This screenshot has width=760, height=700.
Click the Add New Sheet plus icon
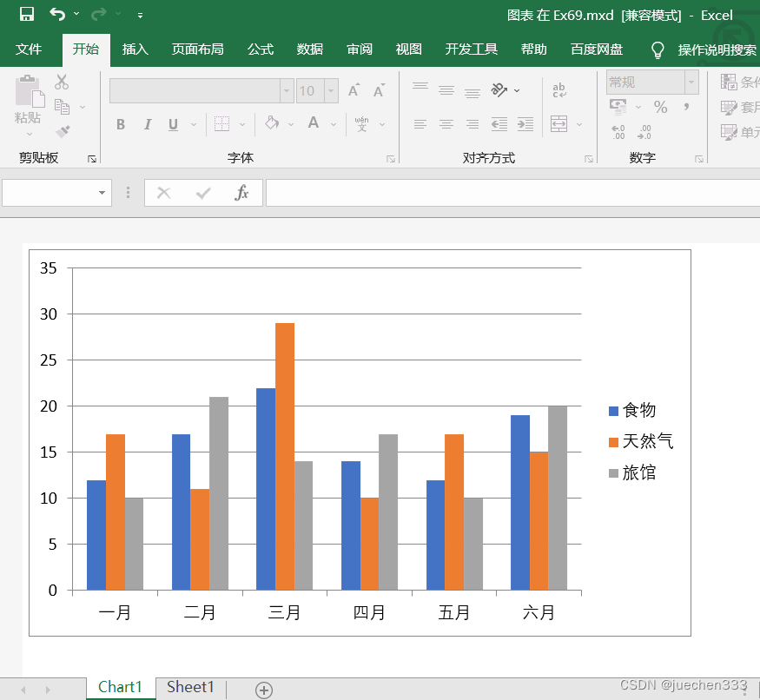point(264,690)
